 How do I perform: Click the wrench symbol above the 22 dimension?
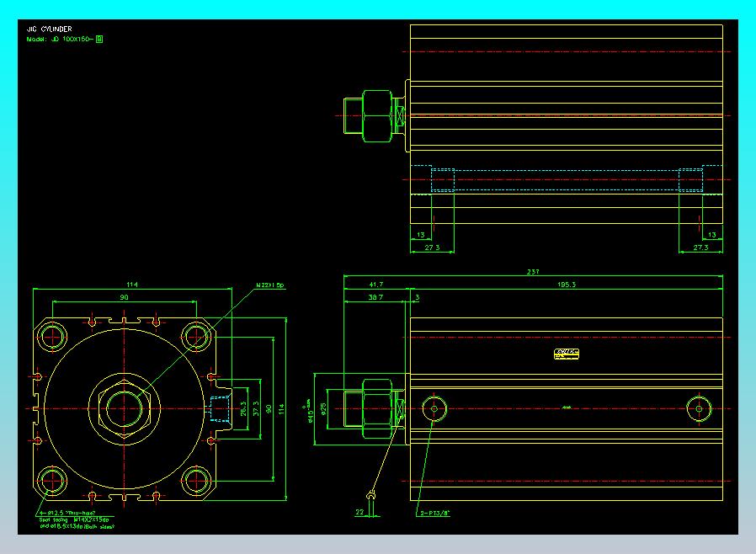click(370, 495)
